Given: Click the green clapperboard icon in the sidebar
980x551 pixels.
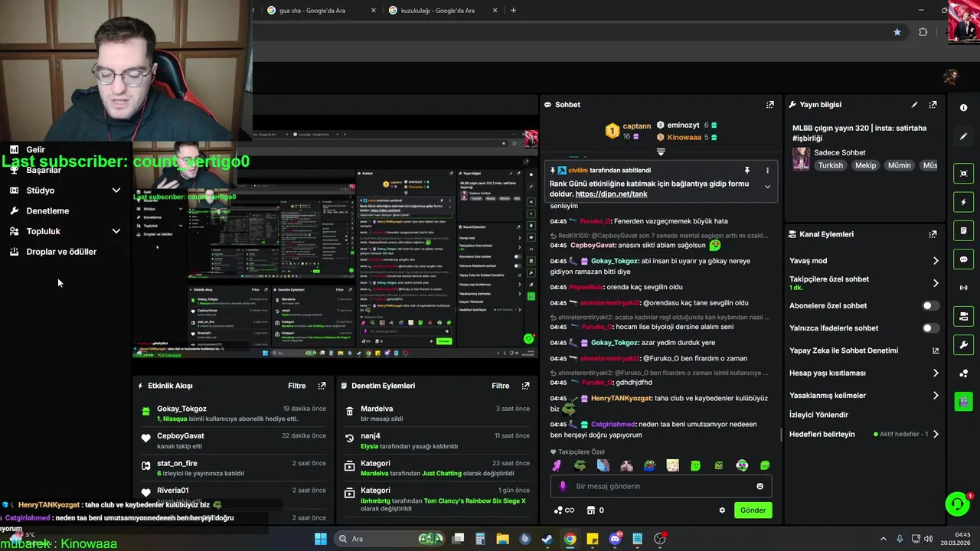Looking at the screenshot, I should [963, 401].
